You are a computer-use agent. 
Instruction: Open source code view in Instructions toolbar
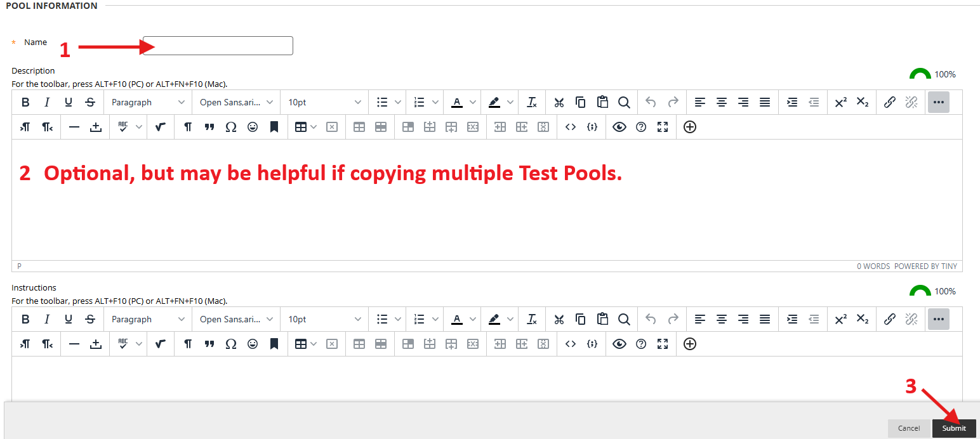pos(571,344)
